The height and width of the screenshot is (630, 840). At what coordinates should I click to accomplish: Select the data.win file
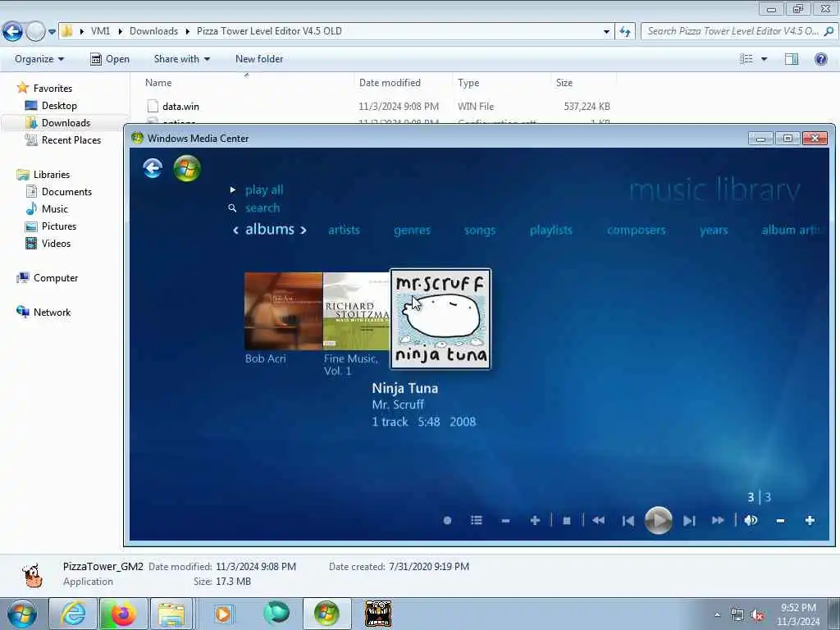coord(180,106)
